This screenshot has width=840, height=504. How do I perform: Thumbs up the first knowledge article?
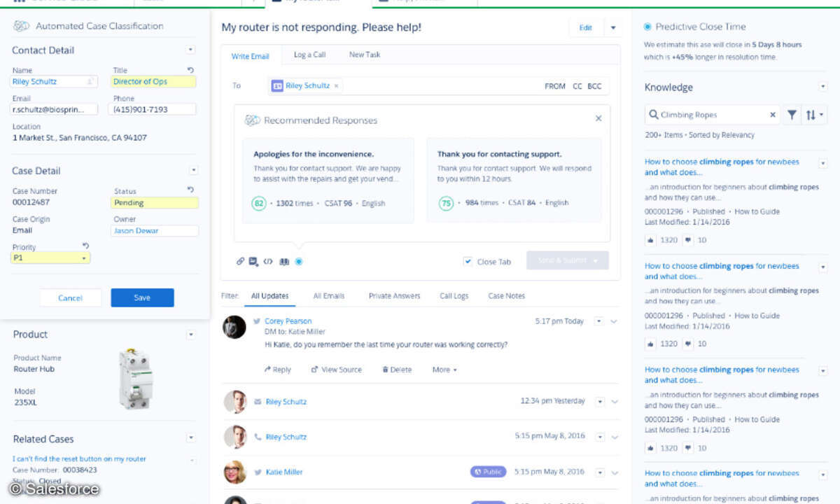click(x=650, y=239)
